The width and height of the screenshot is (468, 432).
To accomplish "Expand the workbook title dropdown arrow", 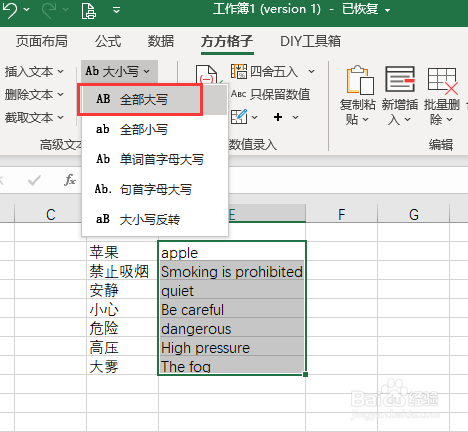I will tap(387, 10).
